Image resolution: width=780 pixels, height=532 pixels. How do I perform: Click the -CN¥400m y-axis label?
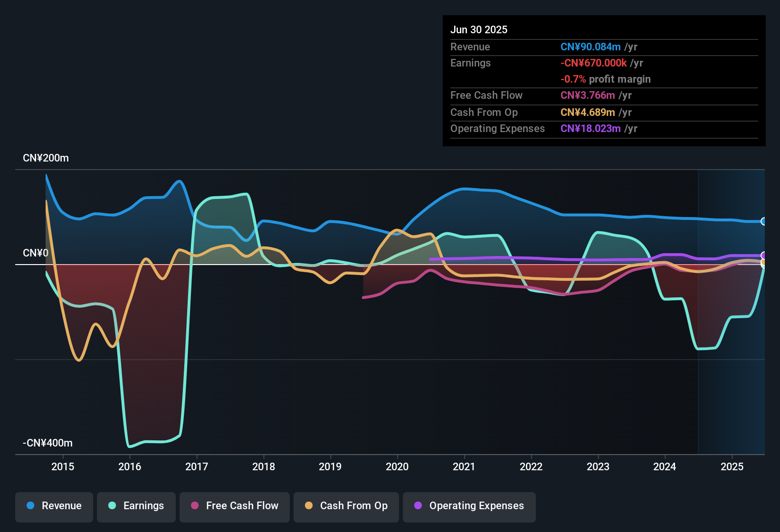tap(48, 443)
